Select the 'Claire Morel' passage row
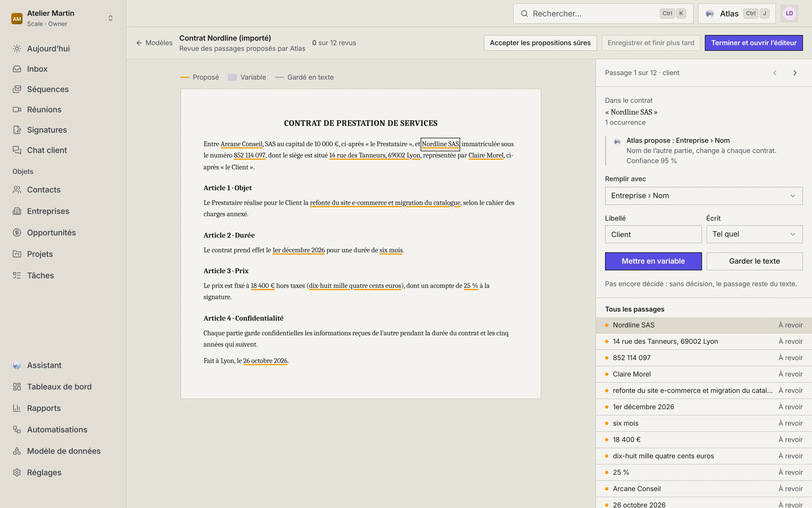This screenshot has height=508, width=812. pyautogui.click(x=704, y=374)
